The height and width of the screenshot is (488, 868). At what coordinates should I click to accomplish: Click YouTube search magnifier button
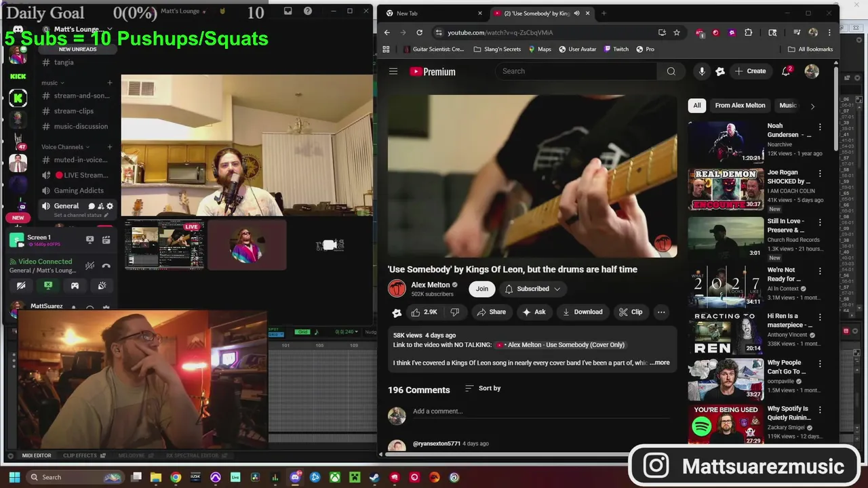[671, 71]
